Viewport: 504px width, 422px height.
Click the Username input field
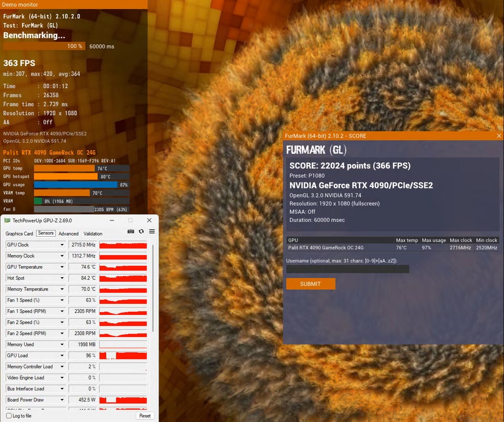point(347,269)
